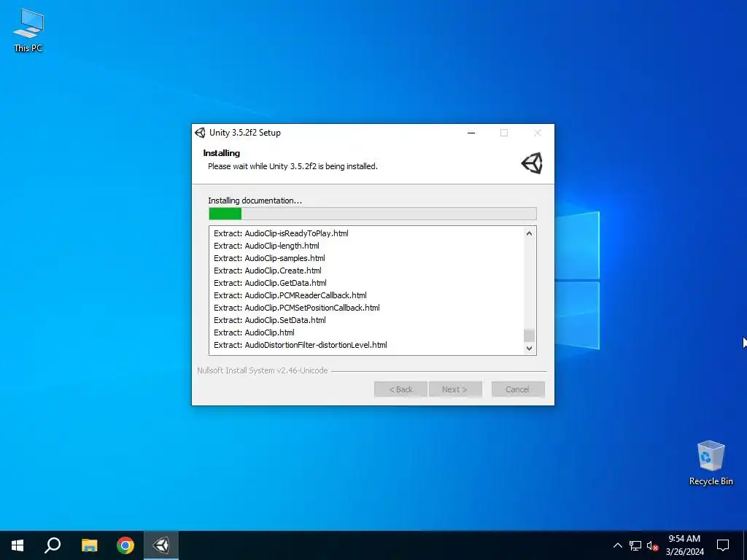Viewport: 747px width, 560px height.
Task: Select log line AudioClip-isReadyToPlay.html
Action: 281,233
